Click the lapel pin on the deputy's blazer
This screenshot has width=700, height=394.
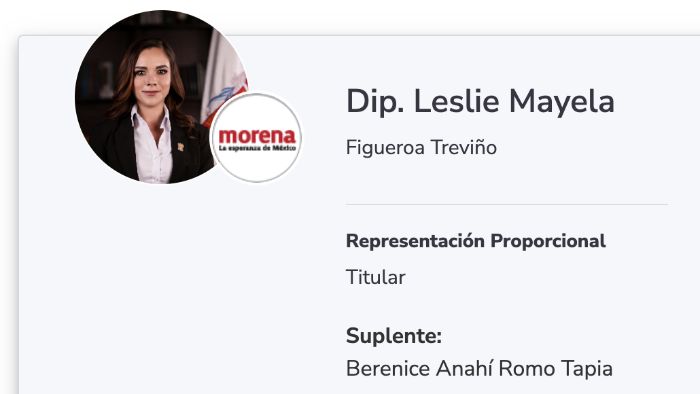[180, 146]
